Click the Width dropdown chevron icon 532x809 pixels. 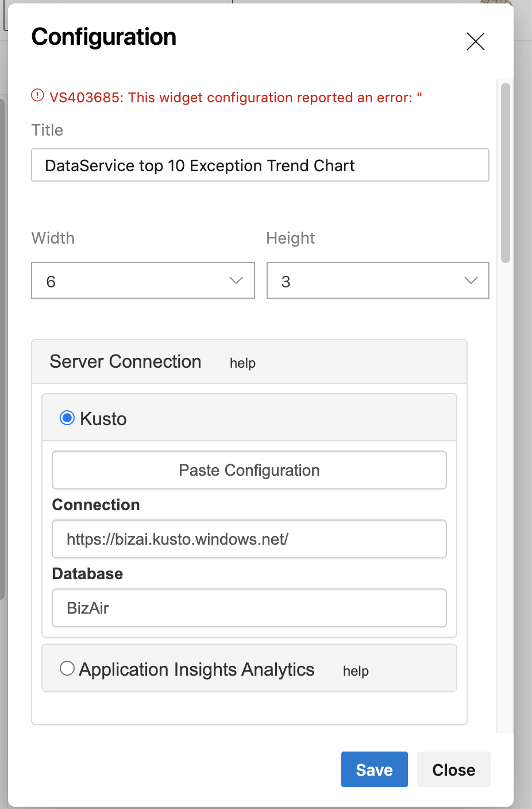coord(236,280)
